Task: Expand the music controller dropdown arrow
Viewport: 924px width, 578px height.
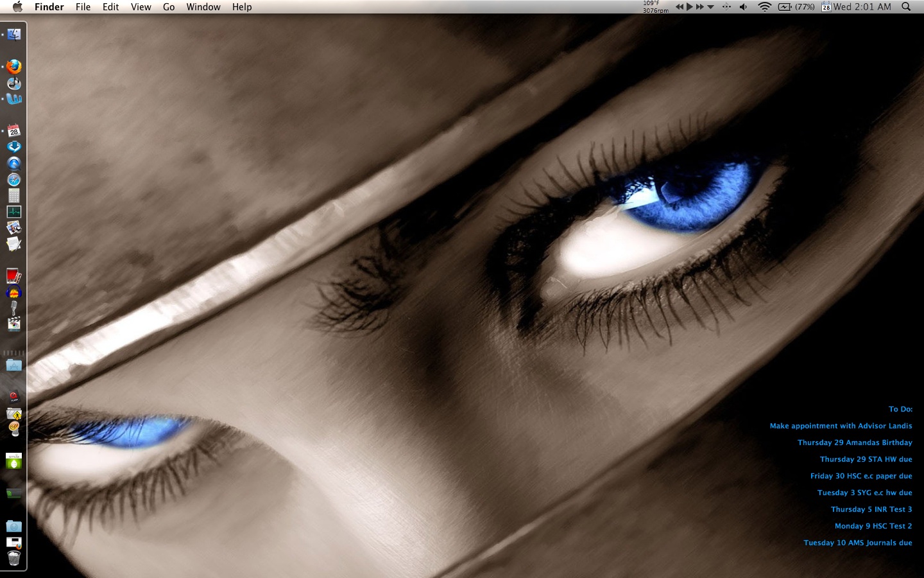Action: coord(710,7)
